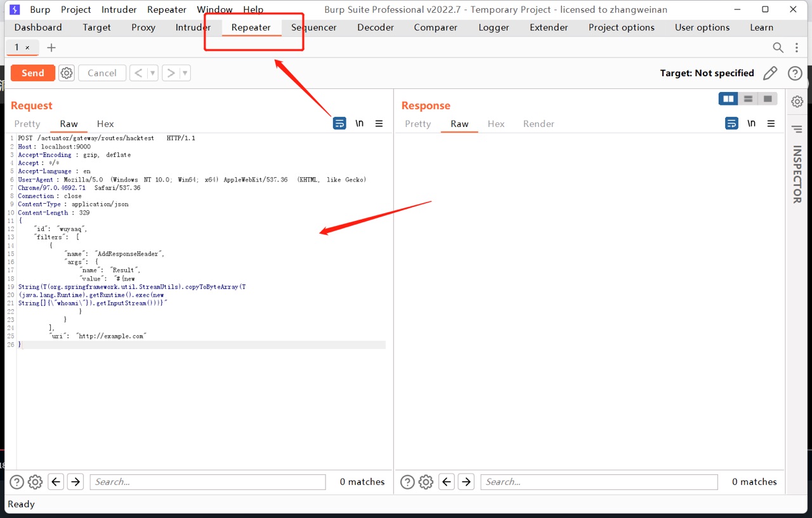
Task: Jump to next match in Response search
Action: pyautogui.click(x=466, y=482)
